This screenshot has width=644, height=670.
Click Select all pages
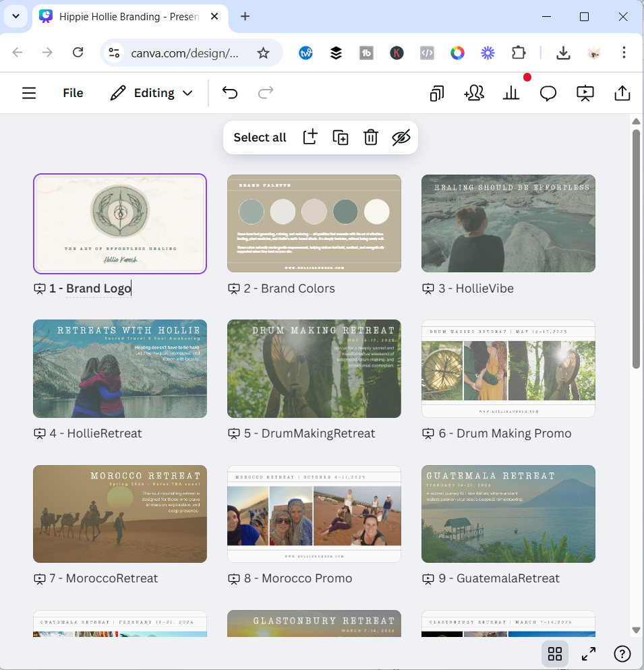tap(260, 138)
